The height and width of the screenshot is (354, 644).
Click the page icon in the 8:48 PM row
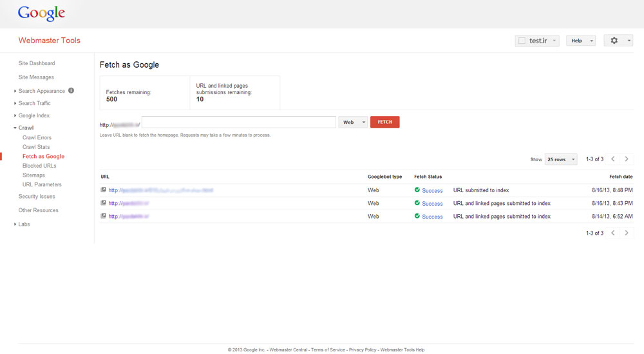click(x=104, y=190)
